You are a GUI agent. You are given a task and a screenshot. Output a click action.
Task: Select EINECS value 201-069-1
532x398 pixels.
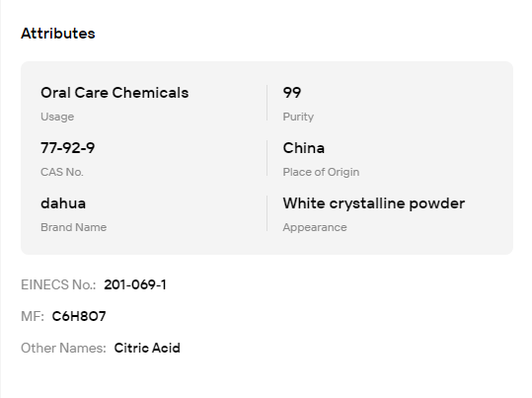click(x=135, y=284)
